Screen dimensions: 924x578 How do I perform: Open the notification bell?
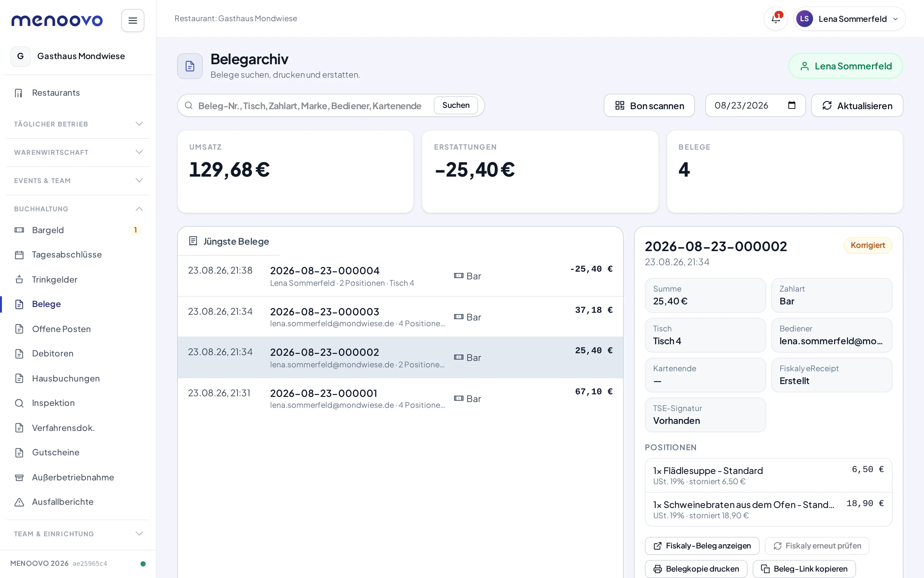click(x=775, y=19)
